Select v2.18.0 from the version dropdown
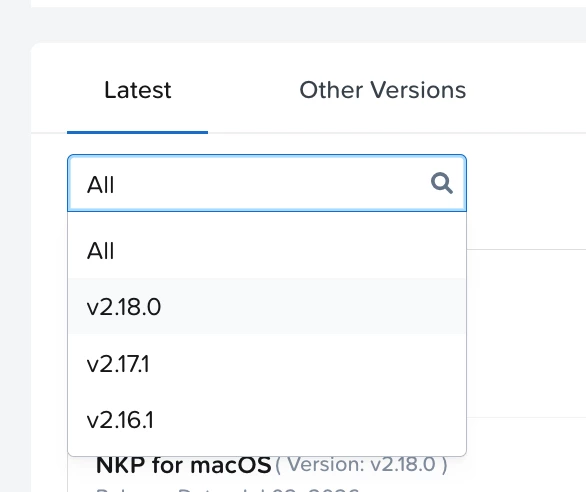Viewport: 586px width, 492px height. point(267,307)
